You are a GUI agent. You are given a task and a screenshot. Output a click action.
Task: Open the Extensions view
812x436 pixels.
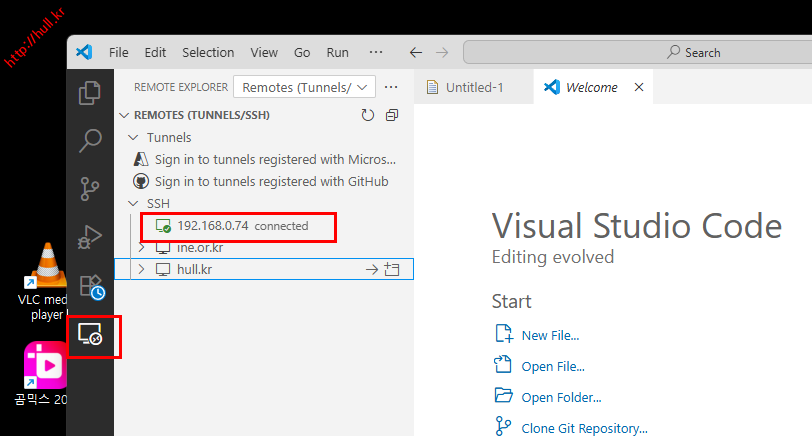pyautogui.click(x=90, y=286)
